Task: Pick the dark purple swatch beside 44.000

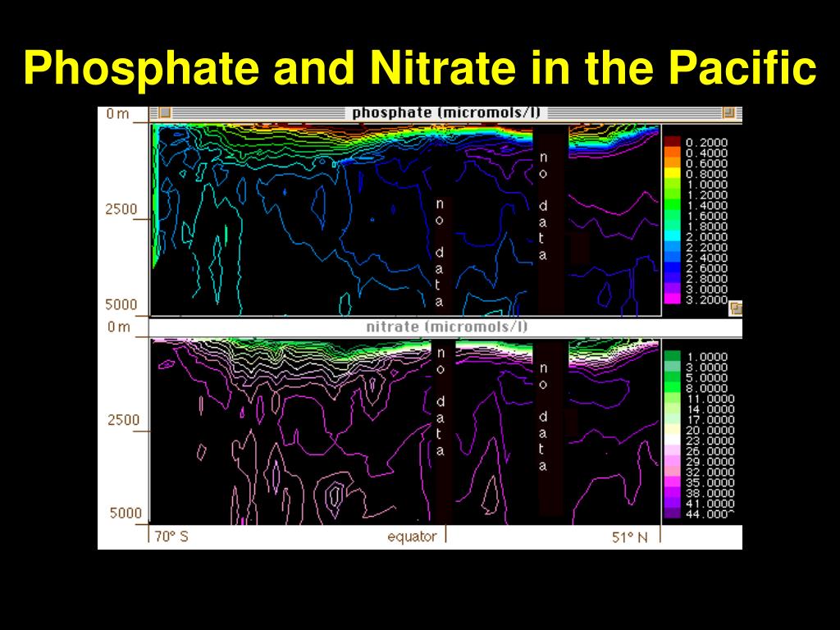Action: pyautogui.click(x=673, y=514)
